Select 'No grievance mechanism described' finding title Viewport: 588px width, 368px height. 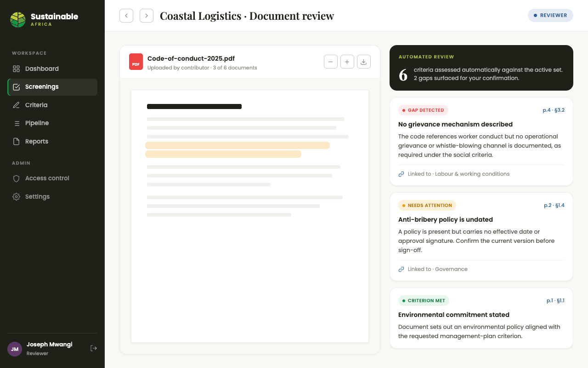click(455, 124)
